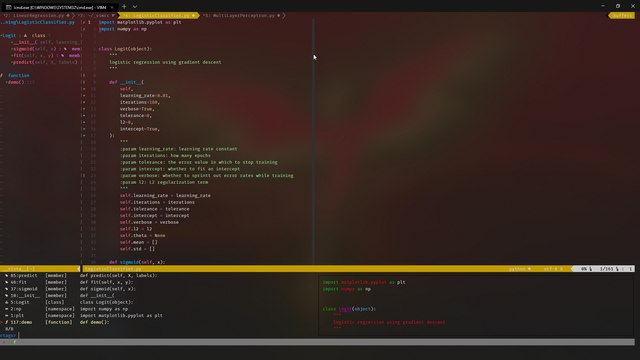640x360 pixels.
Task: Click the yellow buffers label
Action: coord(622,16)
